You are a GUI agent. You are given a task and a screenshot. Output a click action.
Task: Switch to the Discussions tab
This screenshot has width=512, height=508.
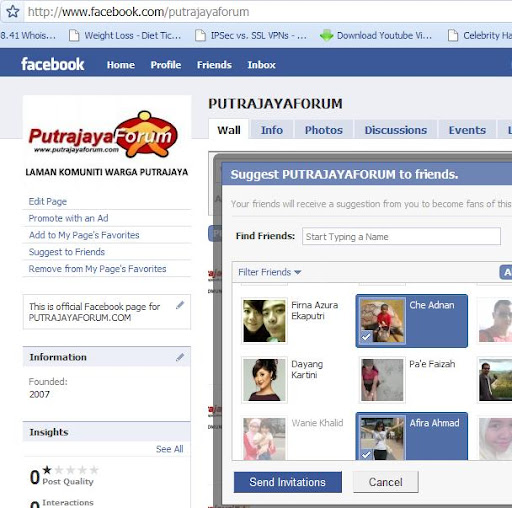(396, 130)
